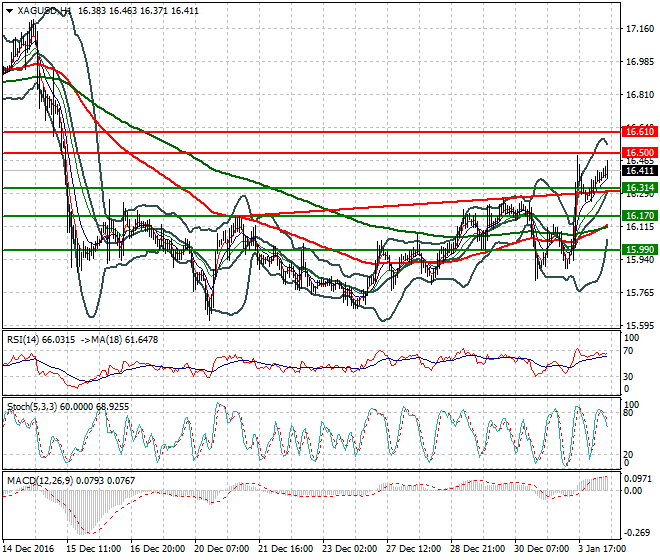The height and width of the screenshot is (560, 660).
Task: Click the Stochastic scale value 20
Action: point(628,454)
